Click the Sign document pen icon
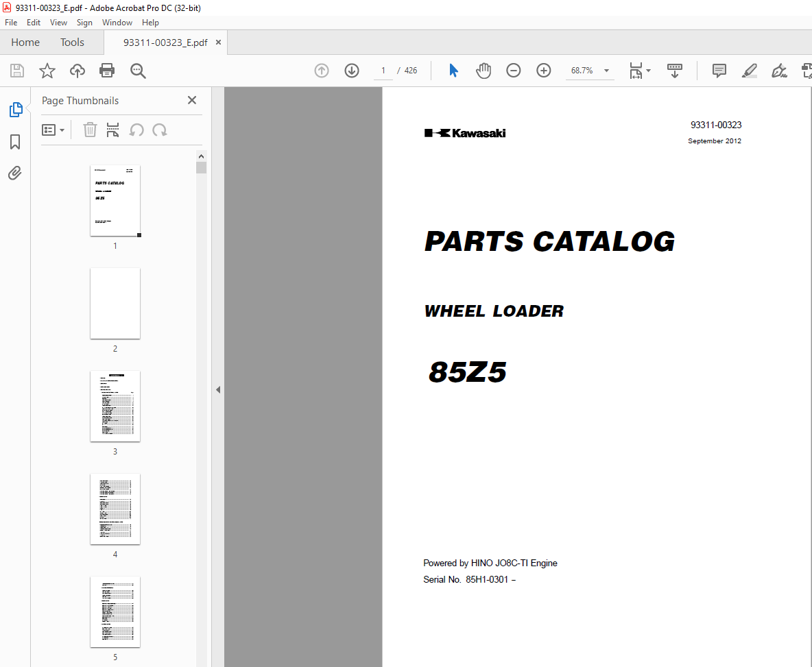Viewport: 812px width, 667px height. pyautogui.click(x=779, y=71)
